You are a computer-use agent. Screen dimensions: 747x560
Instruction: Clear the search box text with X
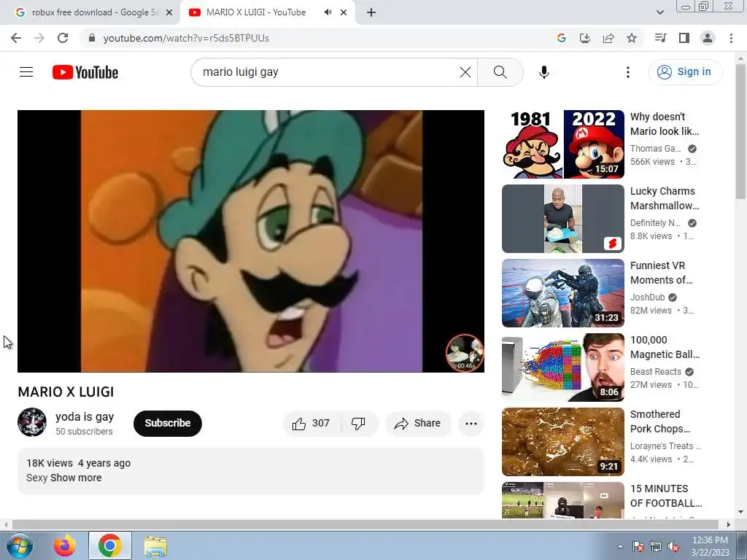[x=465, y=72]
